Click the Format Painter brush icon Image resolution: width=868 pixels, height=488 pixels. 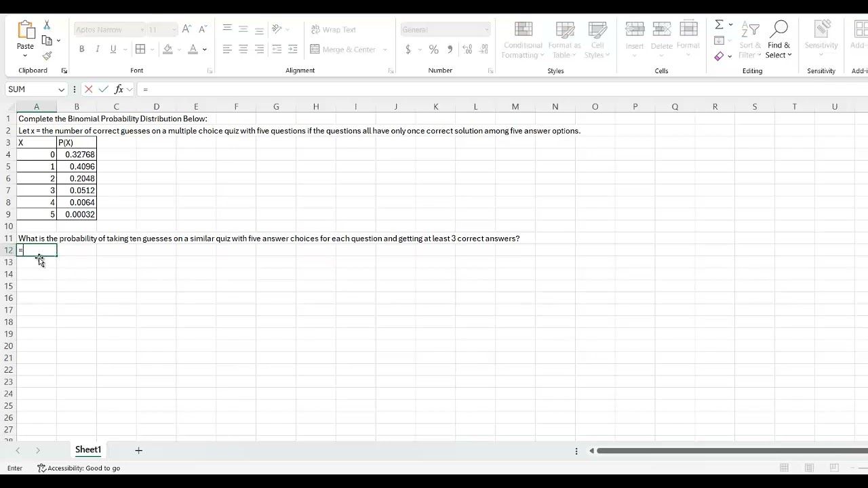point(47,56)
